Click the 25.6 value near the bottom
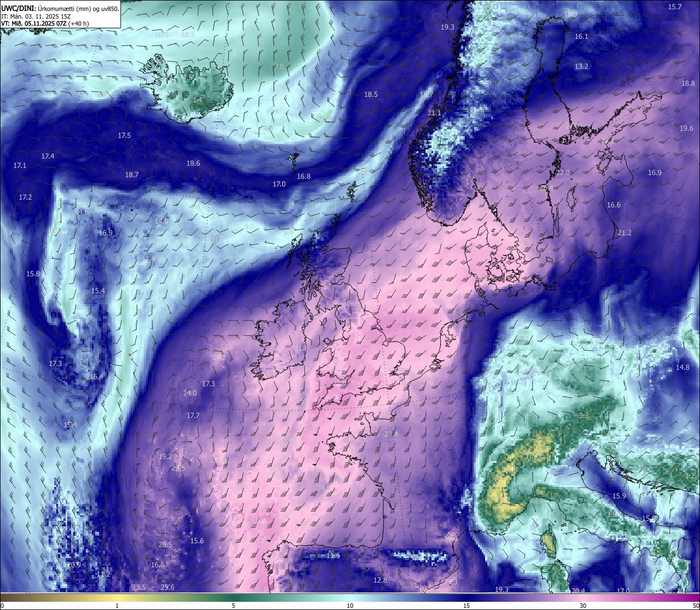700x610 pixels. click(x=167, y=588)
